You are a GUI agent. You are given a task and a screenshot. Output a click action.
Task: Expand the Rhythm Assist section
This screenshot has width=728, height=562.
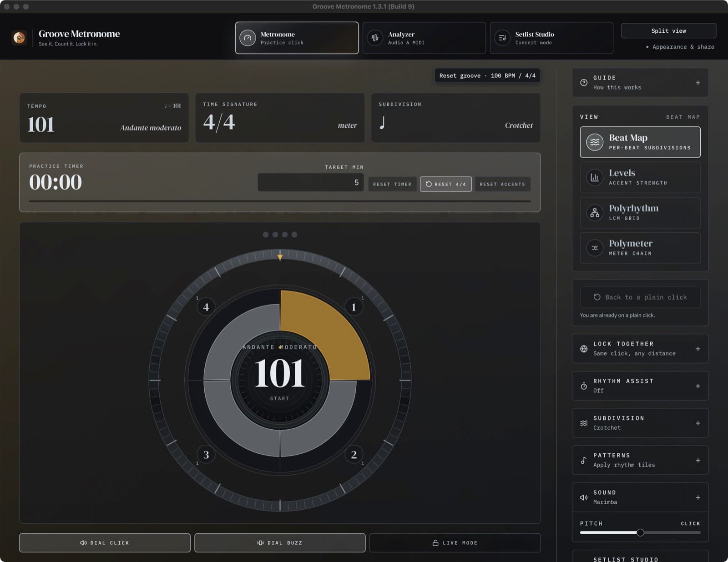click(x=640, y=386)
